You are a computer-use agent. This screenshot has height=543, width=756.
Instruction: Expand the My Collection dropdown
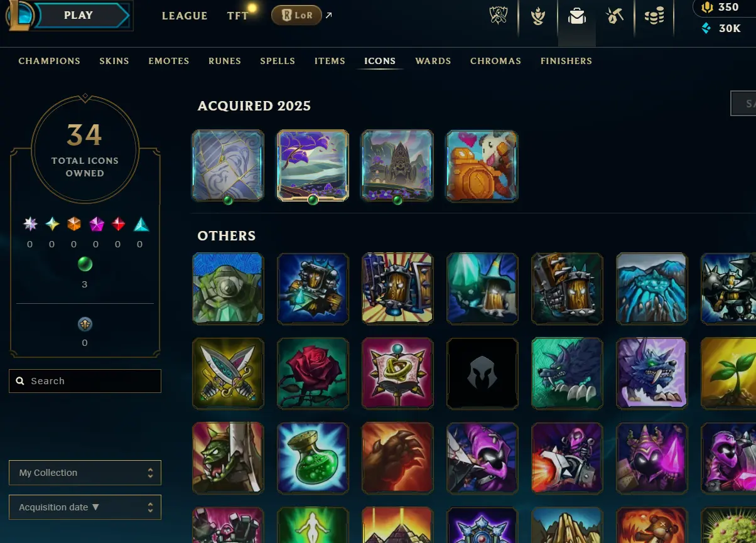[x=85, y=473]
